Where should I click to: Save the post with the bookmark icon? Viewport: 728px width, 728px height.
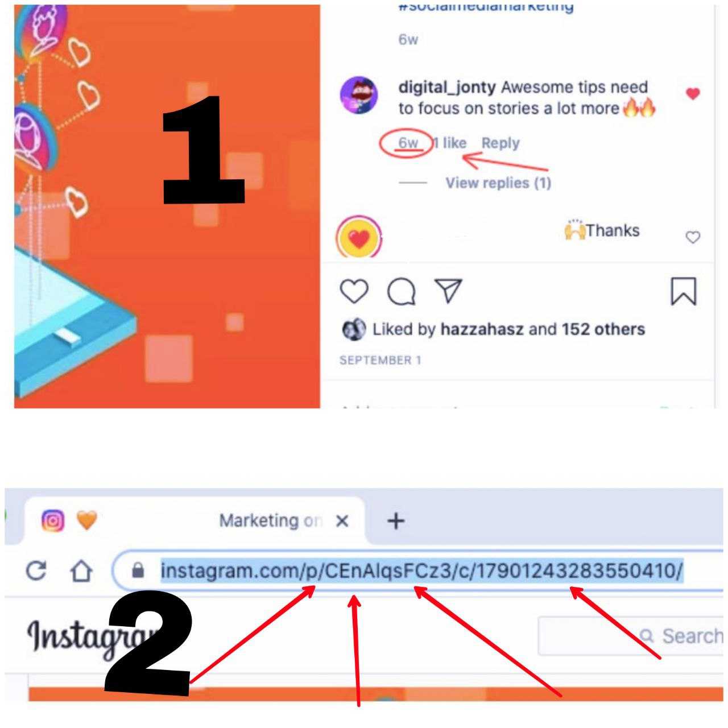683,291
